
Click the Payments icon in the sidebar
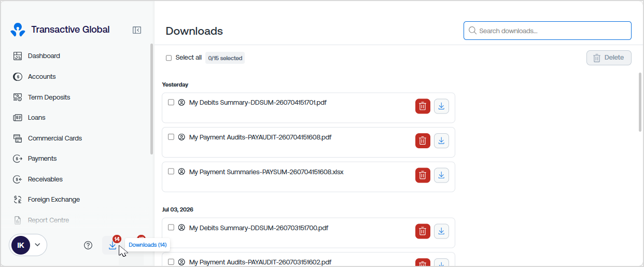(x=18, y=159)
